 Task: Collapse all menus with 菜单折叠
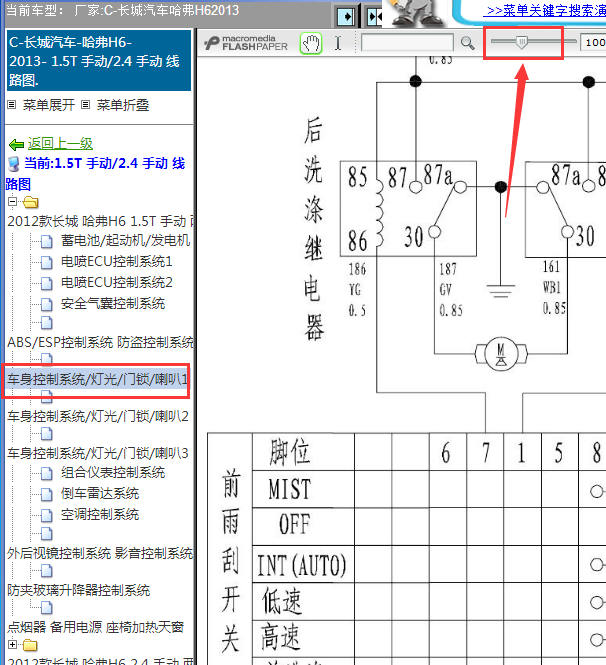[123, 105]
